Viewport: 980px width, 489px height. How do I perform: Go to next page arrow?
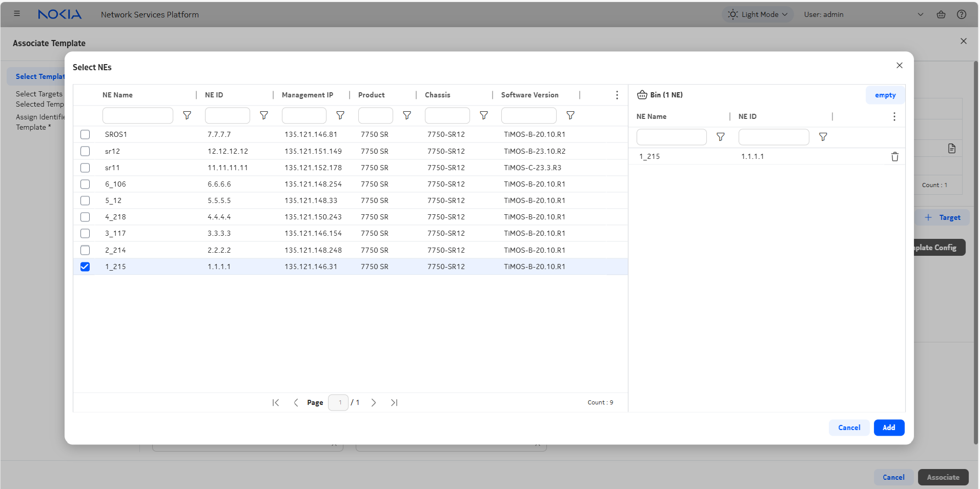coord(374,403)
